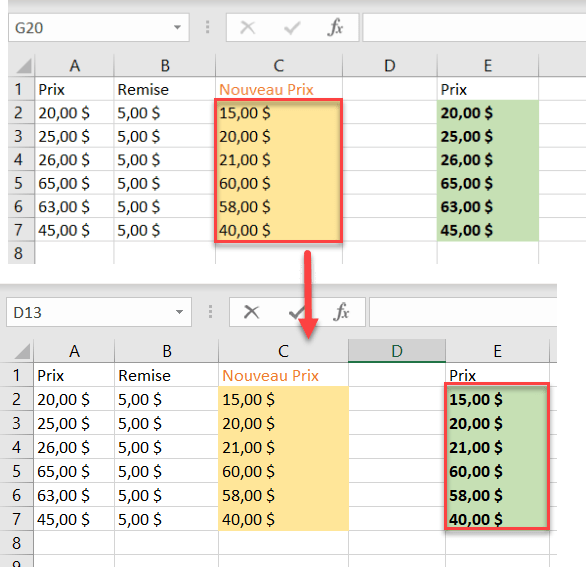Click cell C2 '15,00 $' in upper sheet
The height and width of the screenshot is (567, 586).
pos(279,113)
